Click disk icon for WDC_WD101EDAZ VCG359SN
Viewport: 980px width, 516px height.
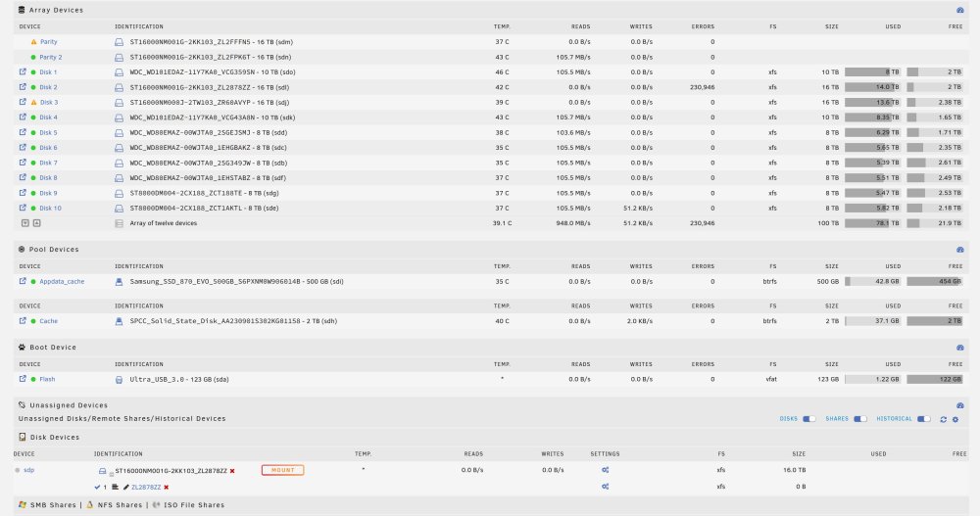(119, 72)
